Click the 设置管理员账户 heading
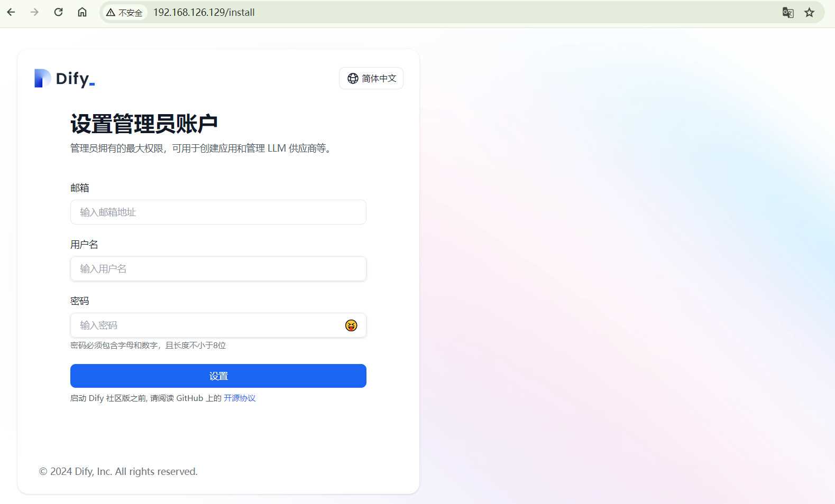The image size is (835, 504). click(144, 124)
